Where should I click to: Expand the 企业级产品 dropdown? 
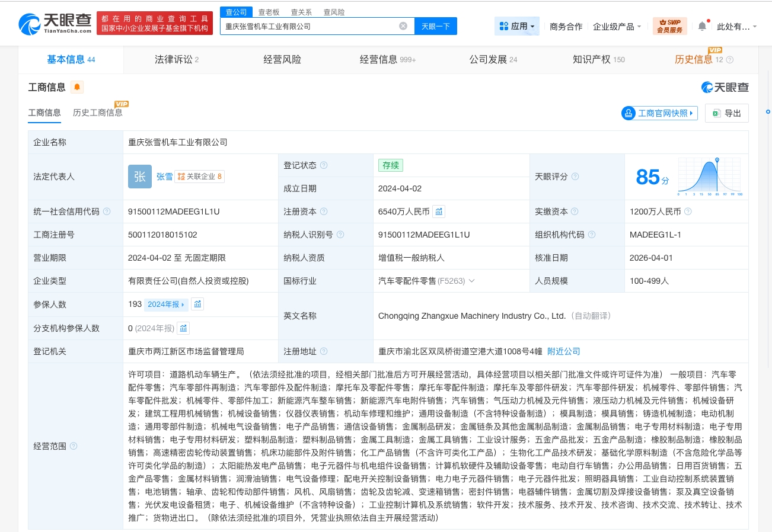(617, 27)
